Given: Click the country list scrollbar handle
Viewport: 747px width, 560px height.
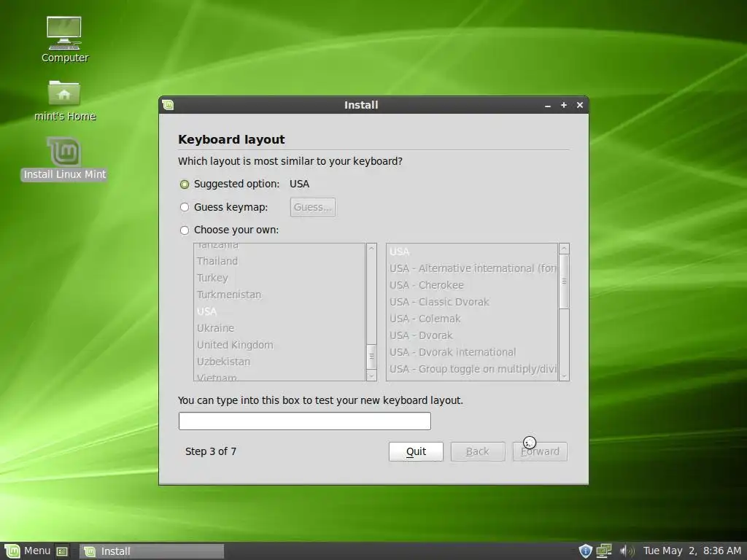Looking at the screenshot, I should point(371,357).
